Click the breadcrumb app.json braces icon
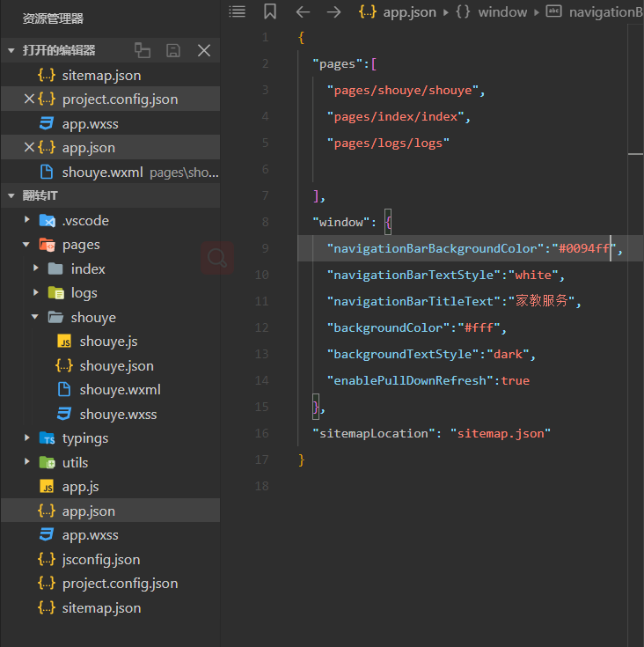 click(368, 12)
